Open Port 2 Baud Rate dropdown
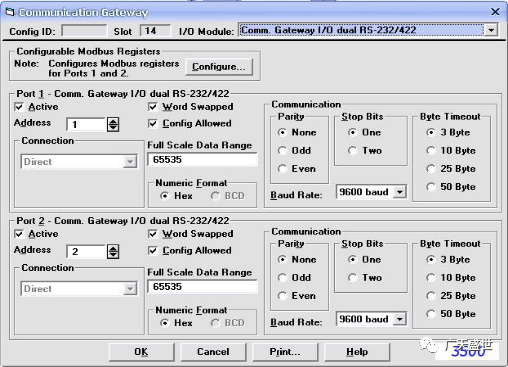 399,319
